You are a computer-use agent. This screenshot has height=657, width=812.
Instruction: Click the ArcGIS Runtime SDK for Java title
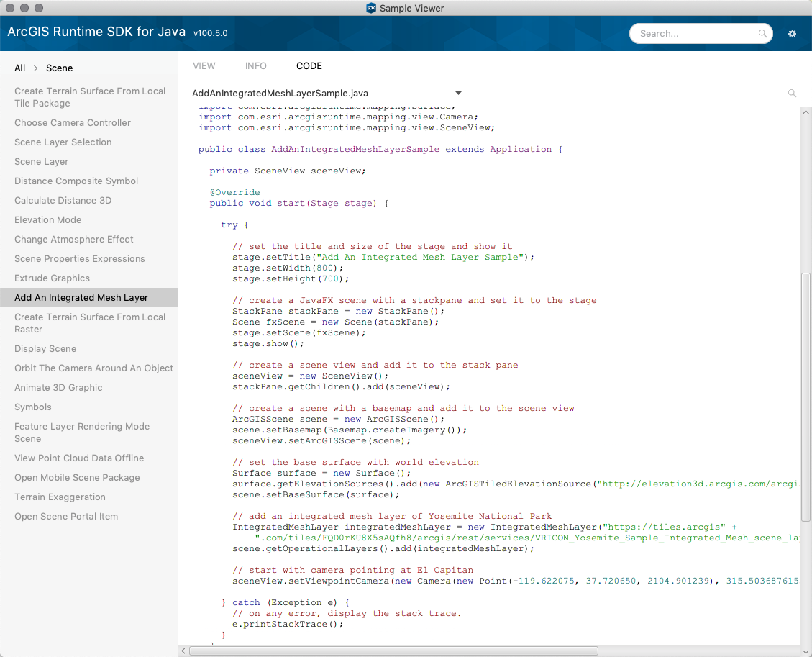[x=96, y=32]
